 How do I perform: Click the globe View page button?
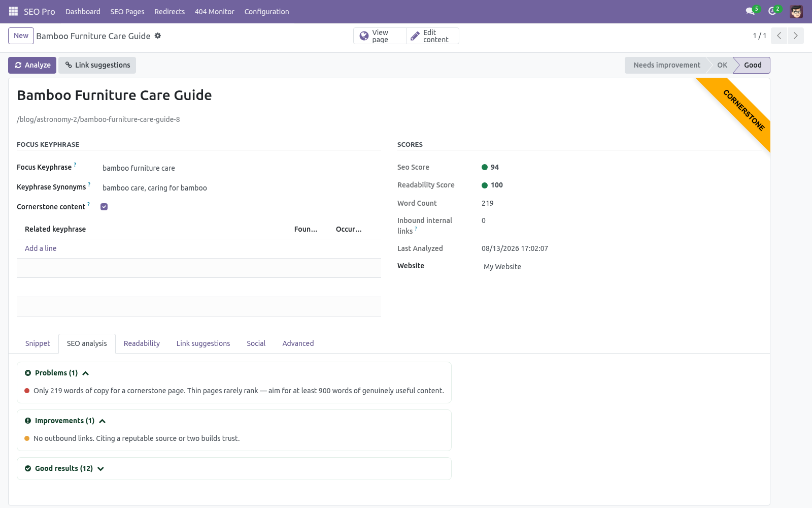(380, 36)
